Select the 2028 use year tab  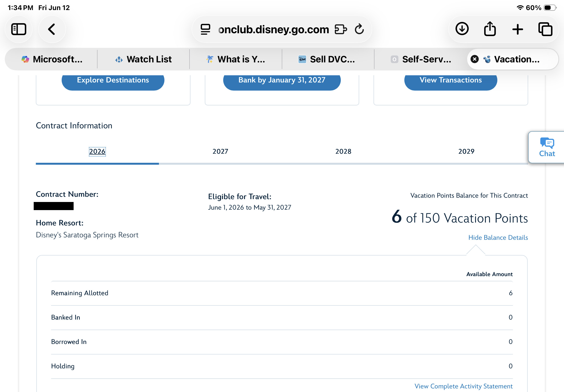pos(343,151)
